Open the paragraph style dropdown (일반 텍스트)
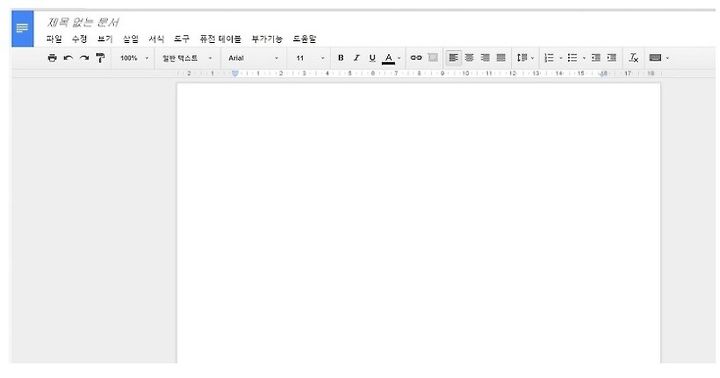The height and width of the screenshot is (378, 720). 187,58
